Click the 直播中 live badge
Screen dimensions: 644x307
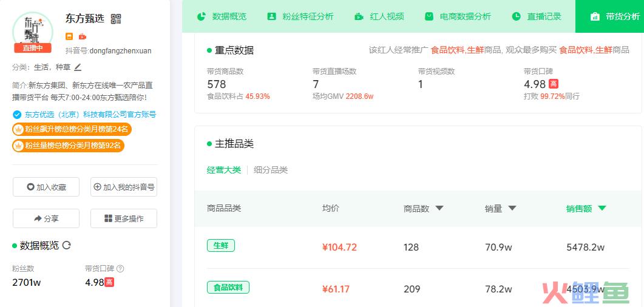click(33, 48)
